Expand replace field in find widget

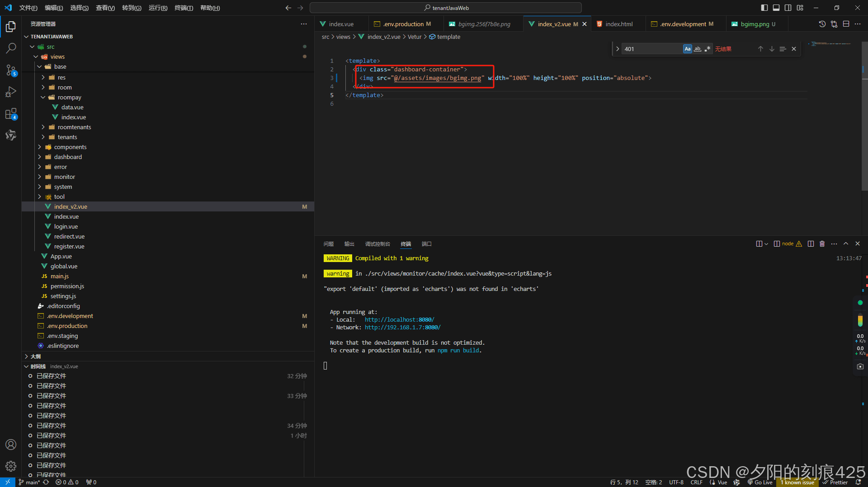coord(618,49)
